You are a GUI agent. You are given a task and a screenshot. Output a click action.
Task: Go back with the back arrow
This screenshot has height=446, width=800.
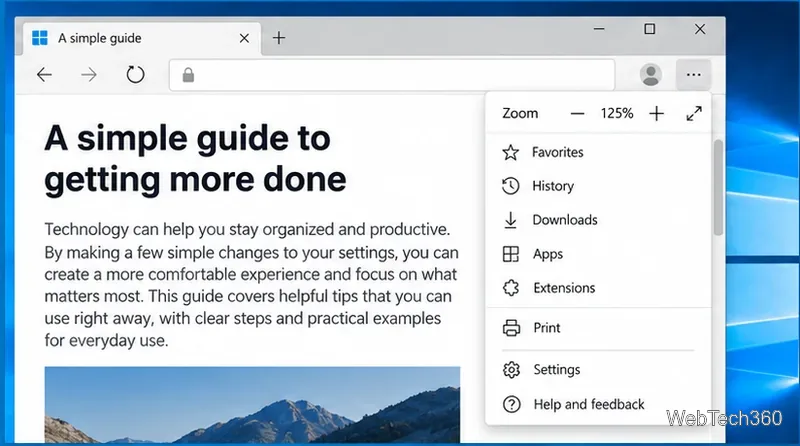point(44,75)
